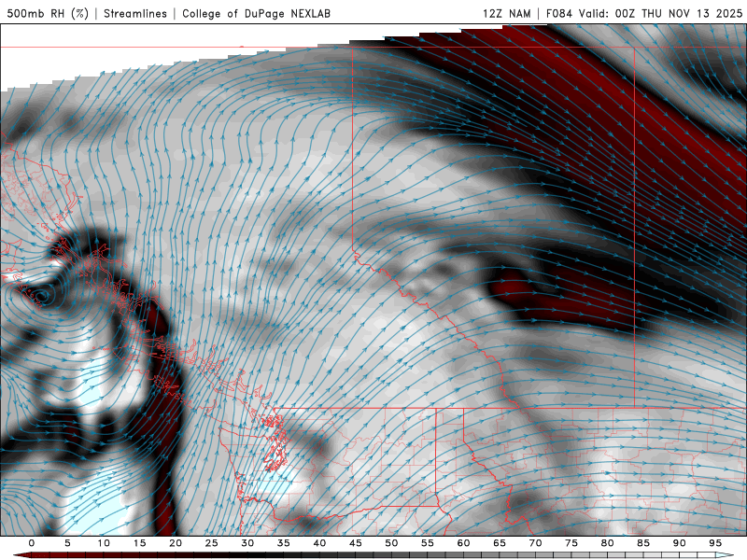Click the colorbar label "90"
The image size is (747, 560).
[x=680, y=543]
